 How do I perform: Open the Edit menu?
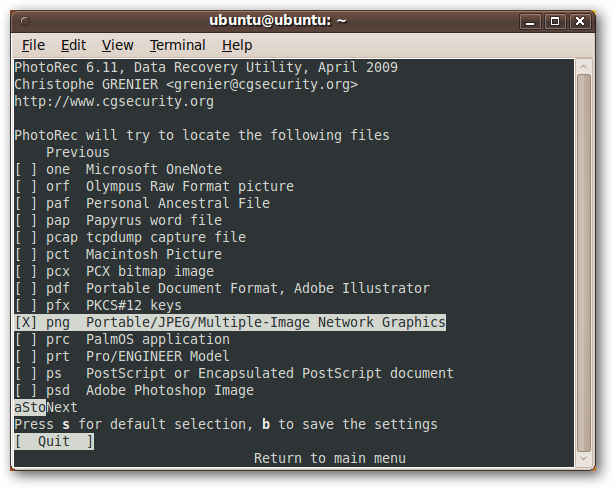coord(73,45)
